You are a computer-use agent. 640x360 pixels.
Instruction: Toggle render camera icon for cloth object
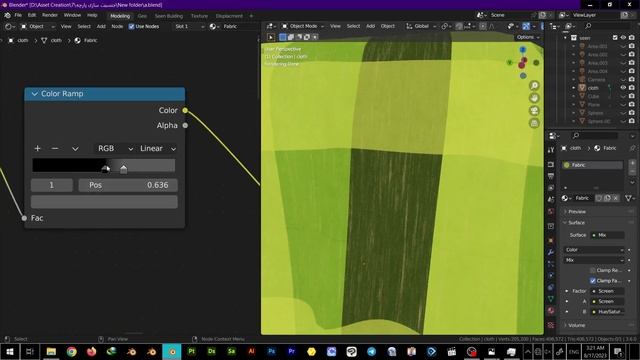coord(631,88)
